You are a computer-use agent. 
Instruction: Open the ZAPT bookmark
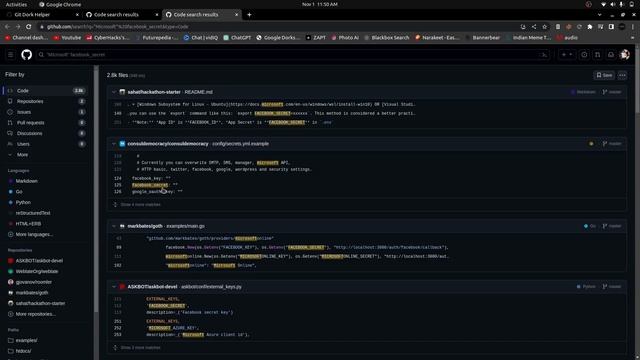click(x=316, y=38)
